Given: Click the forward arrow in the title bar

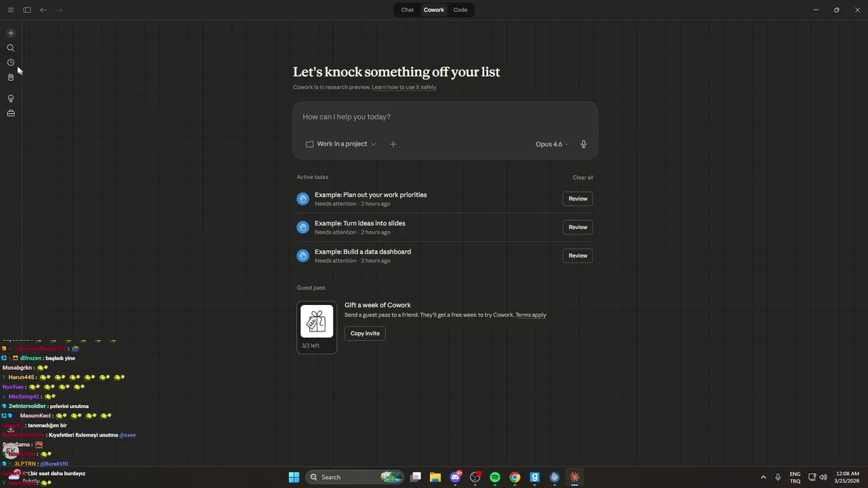Looking at the screenshot, I should coord(59,10).
